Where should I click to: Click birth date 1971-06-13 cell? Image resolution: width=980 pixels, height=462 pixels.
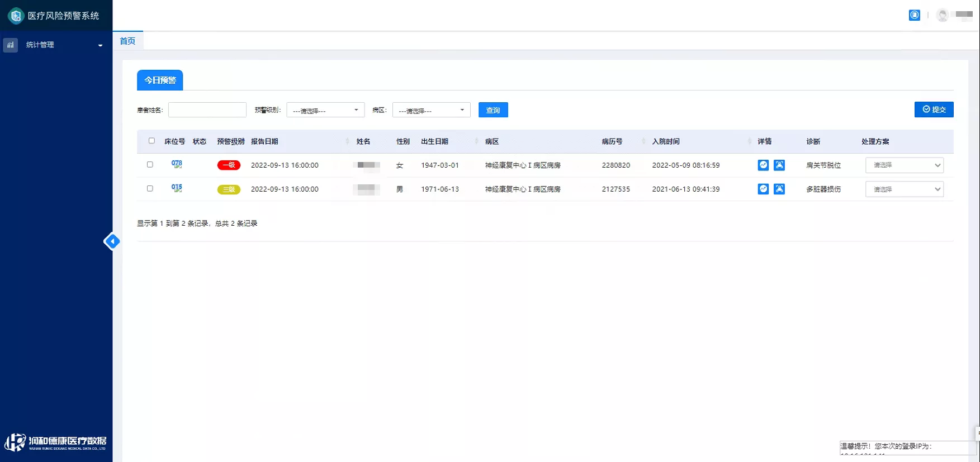click(440, 189)
